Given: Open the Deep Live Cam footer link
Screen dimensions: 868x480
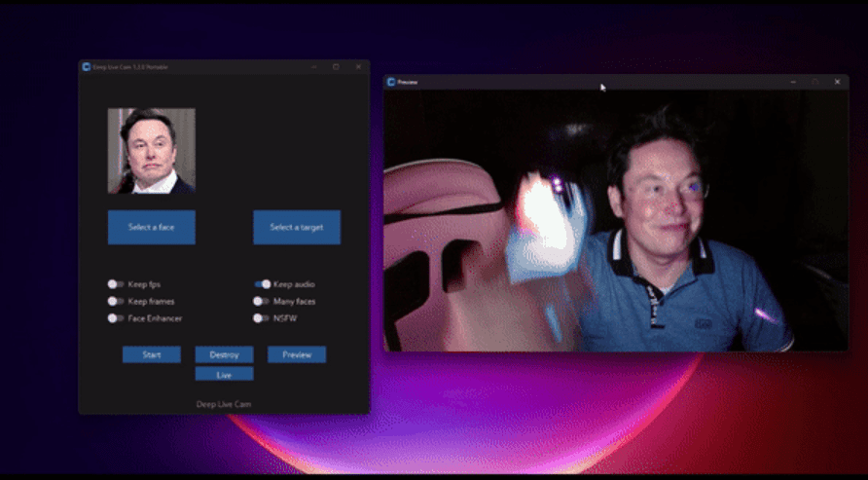Looking at the screenshot, I should pyautogui.click(x=224, y=403).
